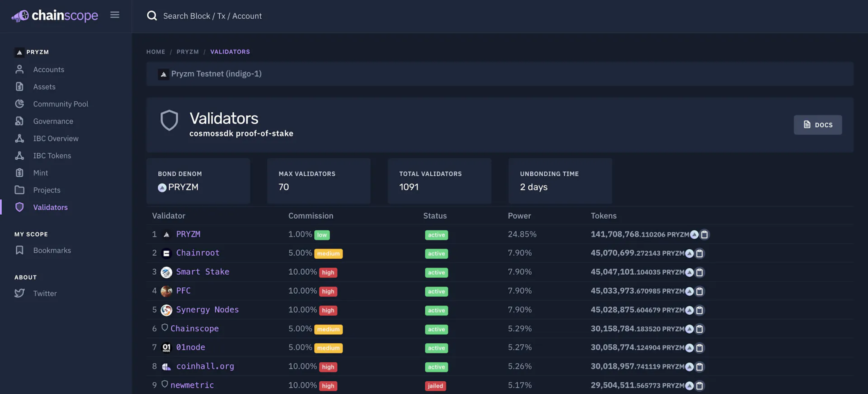Click the jailed status badge for newmetric
The width and height of the screenshot is (868, 394).
pyautogui.click(x=435, y=385)
